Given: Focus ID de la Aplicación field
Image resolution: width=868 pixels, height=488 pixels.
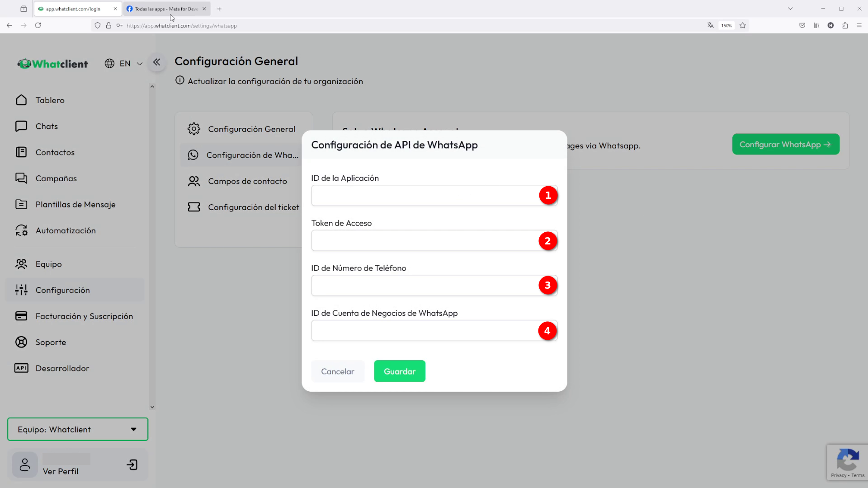Looking at the screenshot, I should (x=434, y=195).
